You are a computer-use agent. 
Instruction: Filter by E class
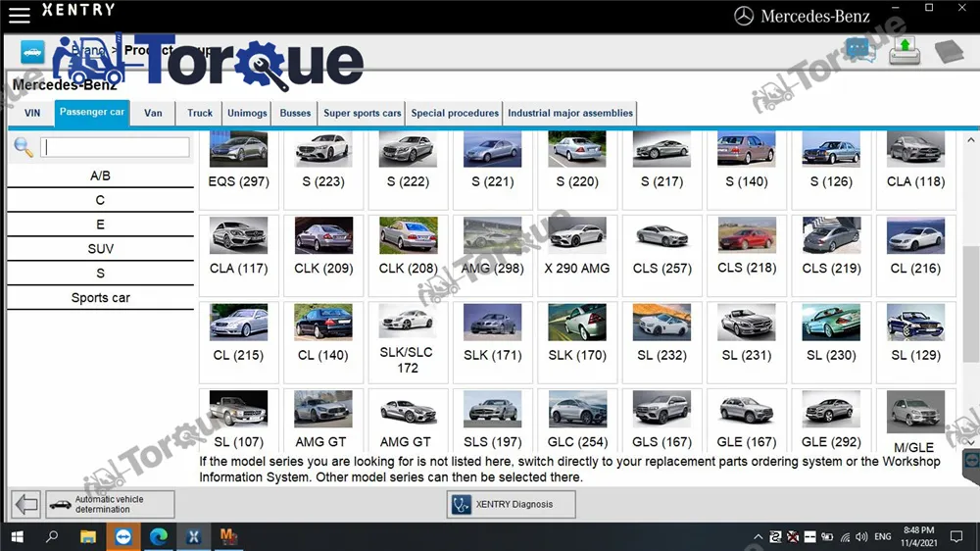pyautogui.click(x=100, y=225)
